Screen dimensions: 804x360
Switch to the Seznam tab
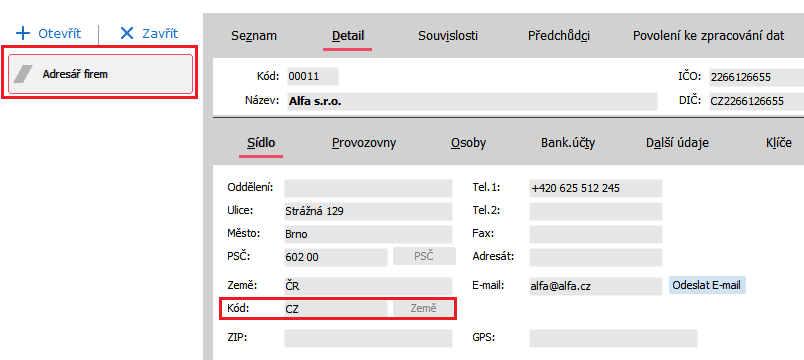pyautogui.click(x=254, y=36)
